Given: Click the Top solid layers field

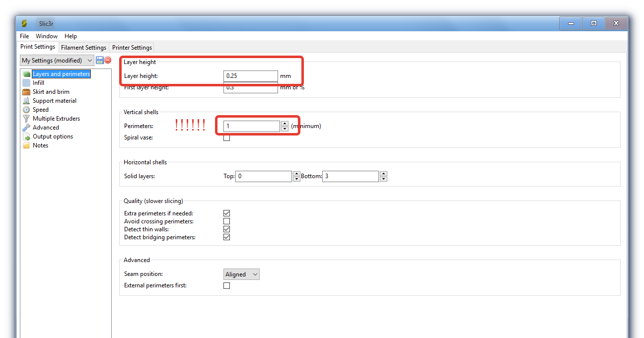Looking at the screenshot, I should [264, 176].
